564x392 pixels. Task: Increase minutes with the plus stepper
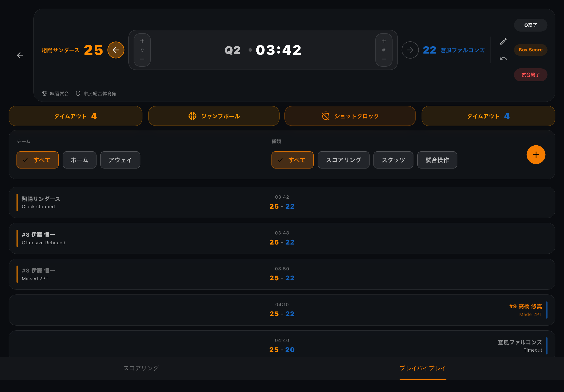(142, 41)
